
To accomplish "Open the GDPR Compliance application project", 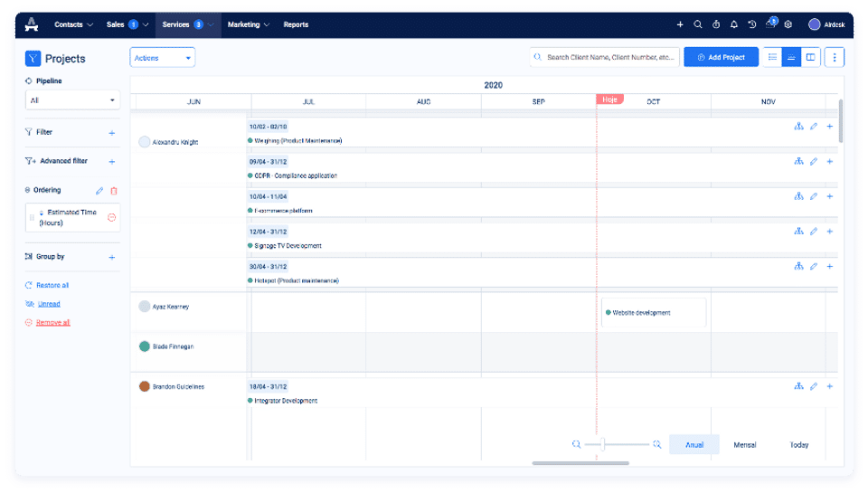I will click(x=295, y=175).
